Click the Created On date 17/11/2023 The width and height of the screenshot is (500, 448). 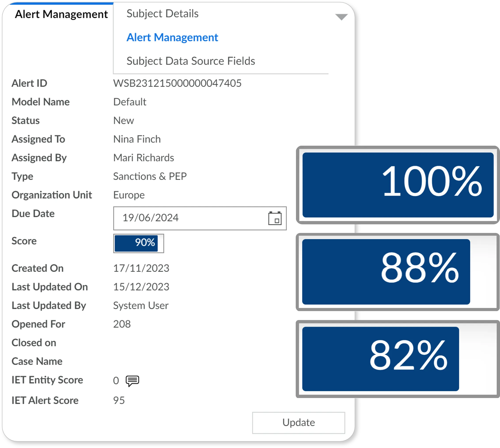point(141,268)
